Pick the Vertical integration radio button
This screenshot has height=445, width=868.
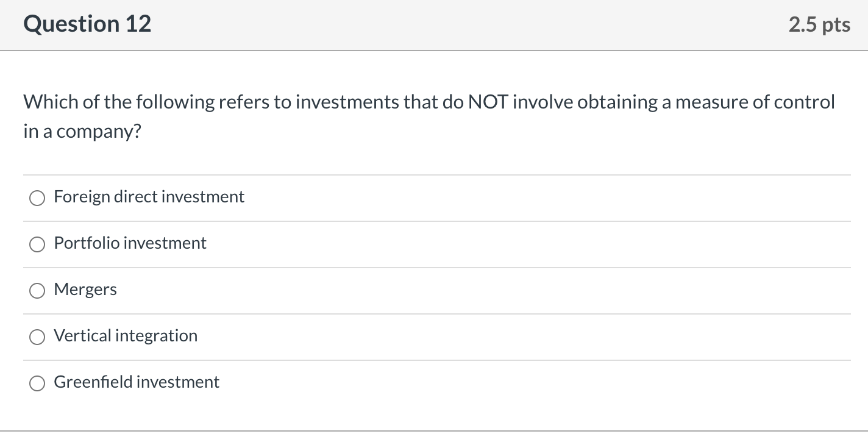tap(37, 337)
